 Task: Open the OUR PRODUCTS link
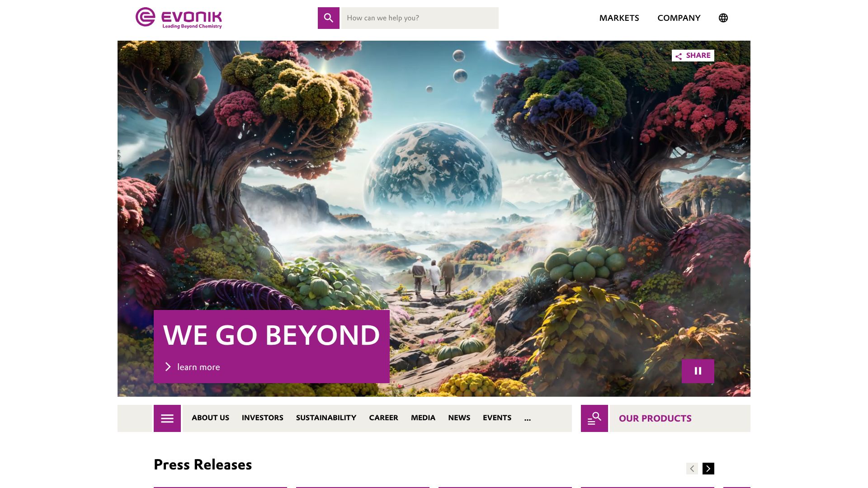[x=655, y=418]
